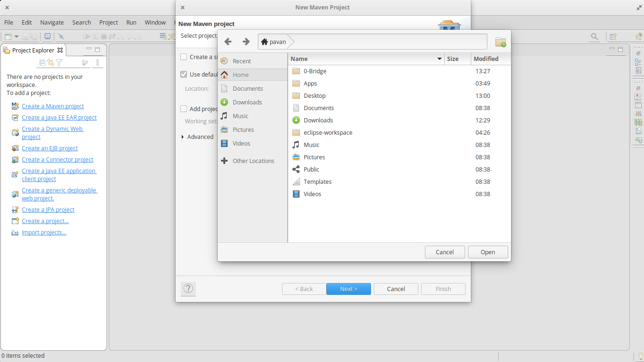Image resolution: width=644 pixels, height=362 pixels.
Task: Sort file list by Size column
Action: point(458,59)
